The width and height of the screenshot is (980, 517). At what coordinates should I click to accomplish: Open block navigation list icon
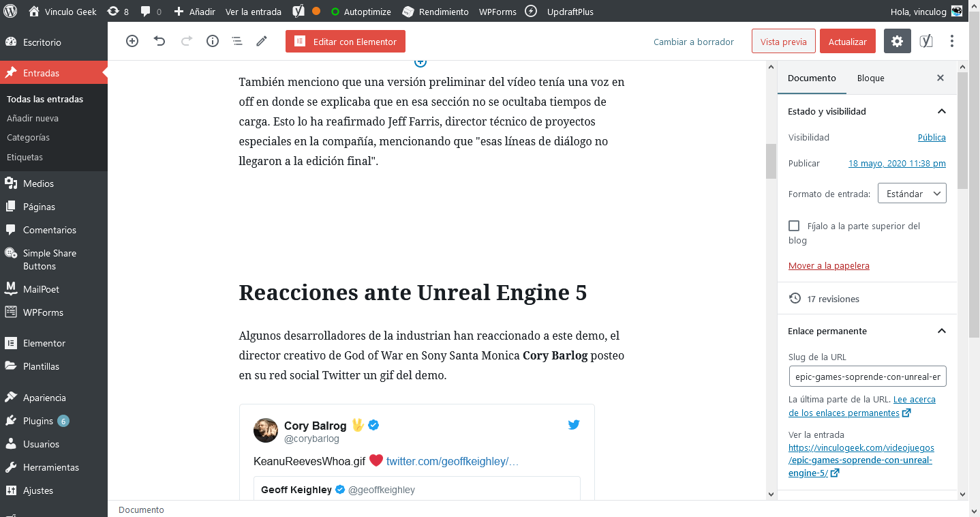(237, 42)
